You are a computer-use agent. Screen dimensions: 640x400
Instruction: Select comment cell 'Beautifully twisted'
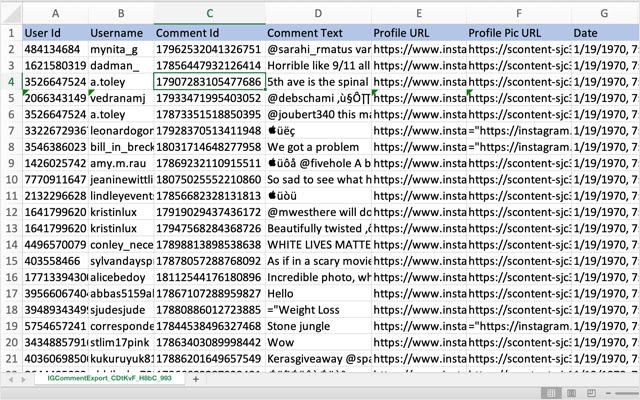318,229
